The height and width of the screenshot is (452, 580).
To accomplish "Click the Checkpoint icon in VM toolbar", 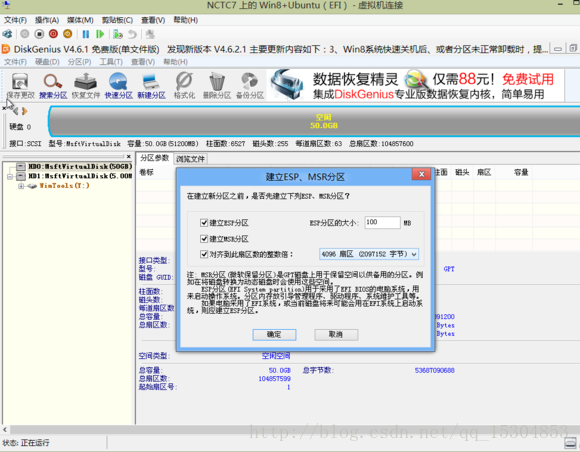I will click(118, 34).
